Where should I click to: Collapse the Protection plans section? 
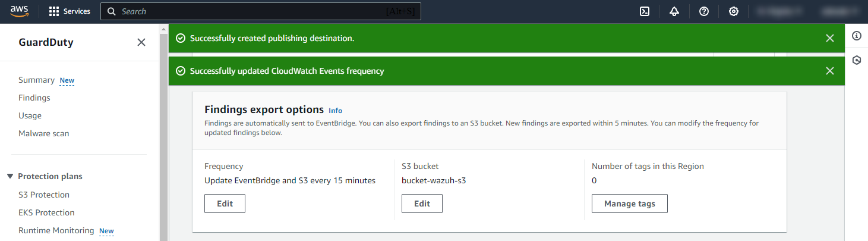point(10,176)
